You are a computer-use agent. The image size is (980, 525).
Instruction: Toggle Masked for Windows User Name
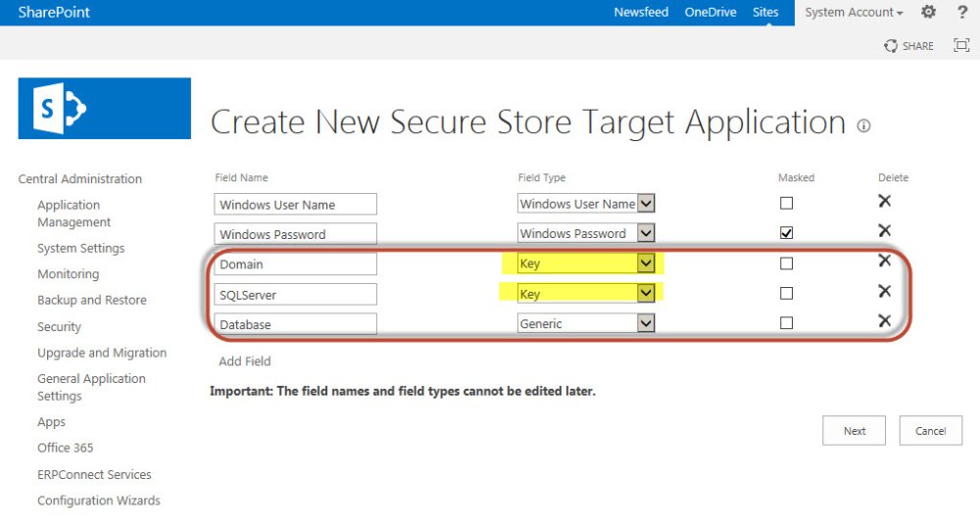coord(786,203)
